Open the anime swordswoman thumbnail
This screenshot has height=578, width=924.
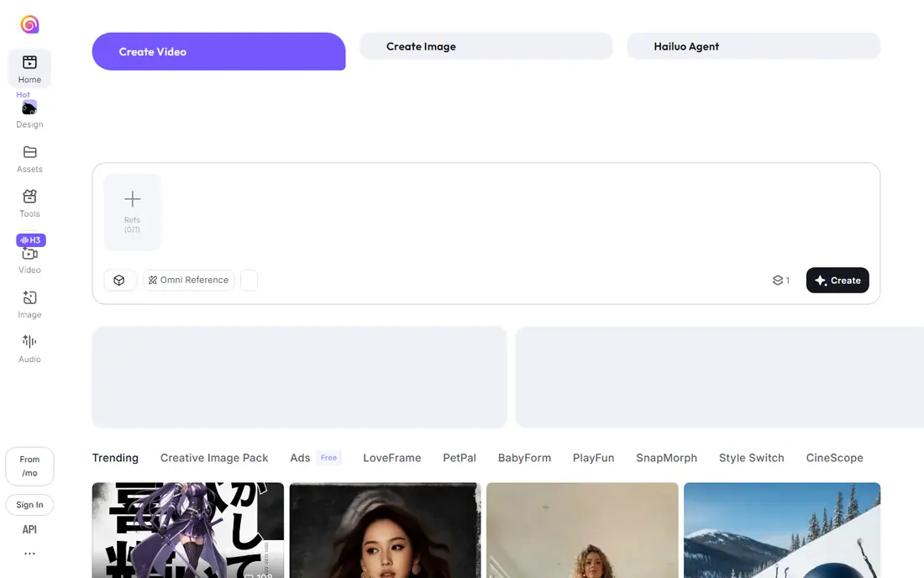[188, 530]
